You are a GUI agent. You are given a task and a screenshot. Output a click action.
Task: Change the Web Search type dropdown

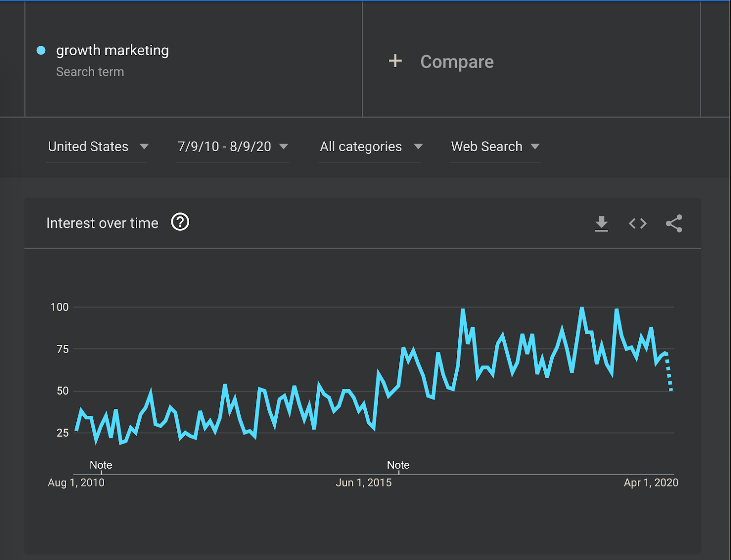(495, 147)
